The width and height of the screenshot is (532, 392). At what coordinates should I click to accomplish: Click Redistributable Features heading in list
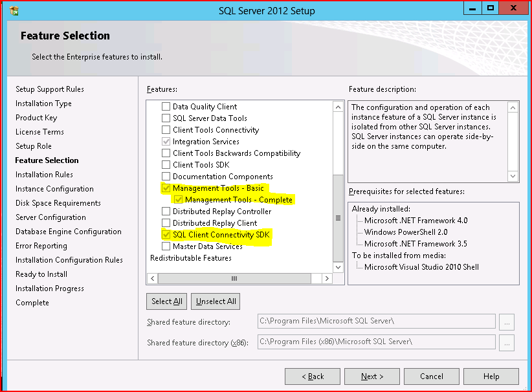[191, 258]
